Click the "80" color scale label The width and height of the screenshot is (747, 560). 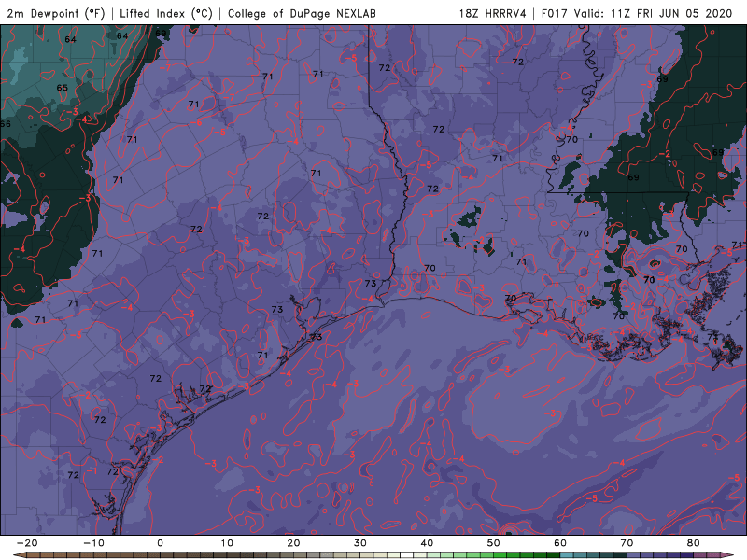click(694, 543)
